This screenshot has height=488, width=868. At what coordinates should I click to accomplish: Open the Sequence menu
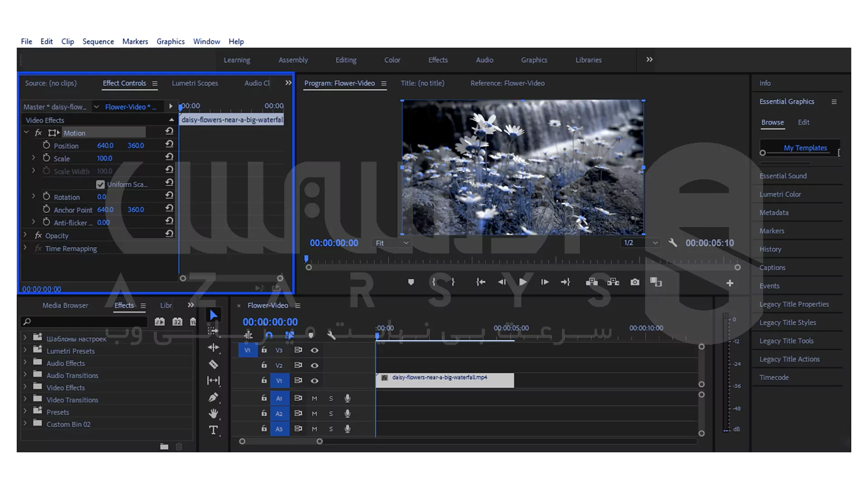(x=98, y=42)
